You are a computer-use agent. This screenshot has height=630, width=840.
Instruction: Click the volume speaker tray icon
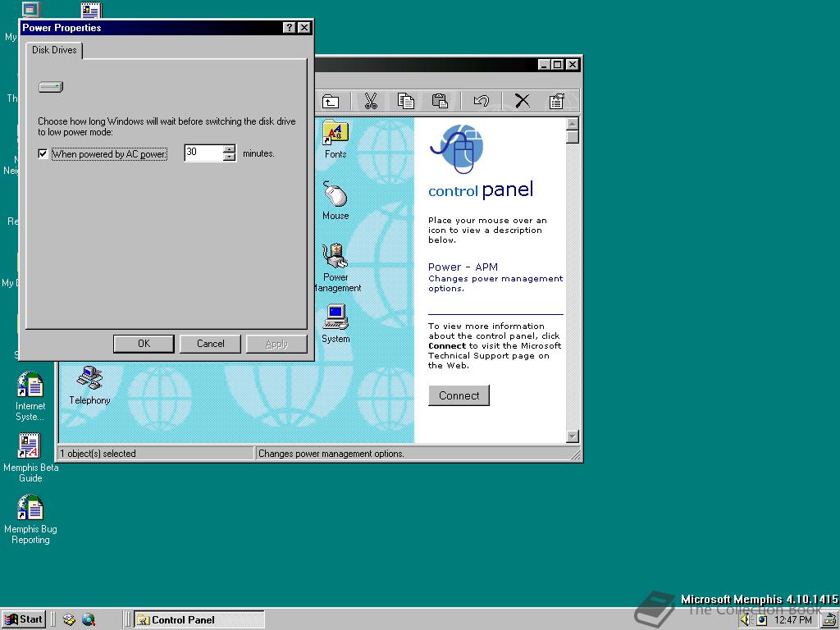pos(745,620)
